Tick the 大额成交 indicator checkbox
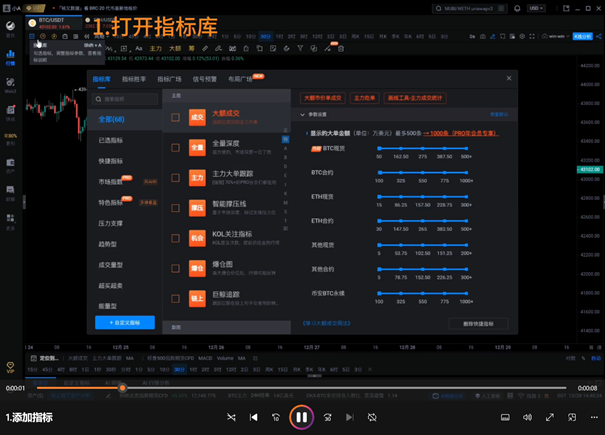Screen dimensions: 605x435 (175, 117)
